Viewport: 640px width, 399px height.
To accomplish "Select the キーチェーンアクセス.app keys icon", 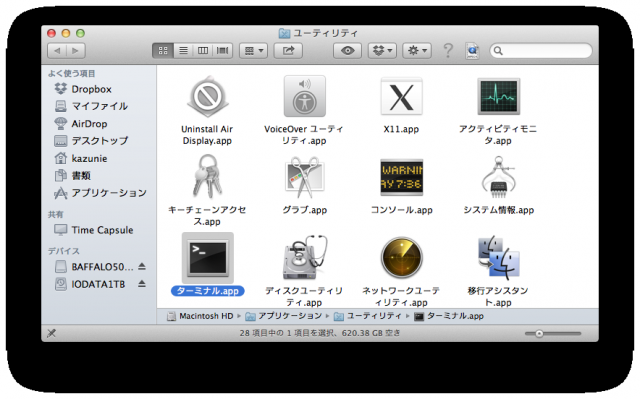I will pos(208,176).
